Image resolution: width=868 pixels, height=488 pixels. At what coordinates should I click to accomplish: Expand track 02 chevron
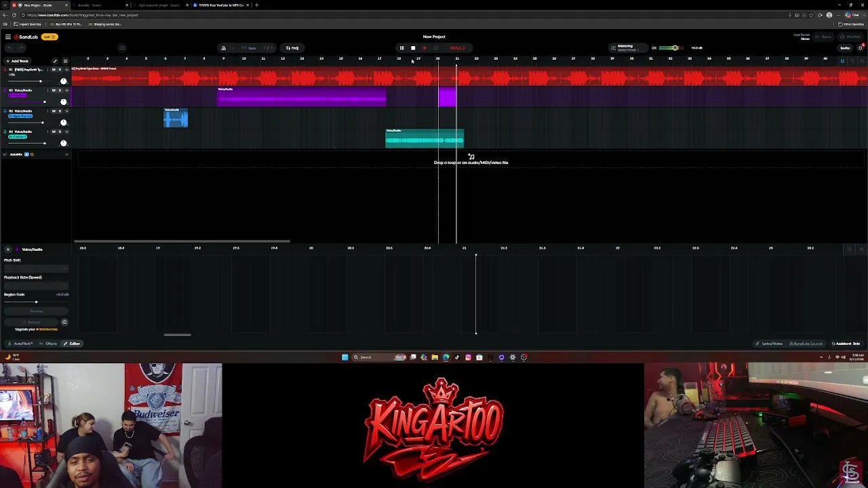tap(66, 90)
